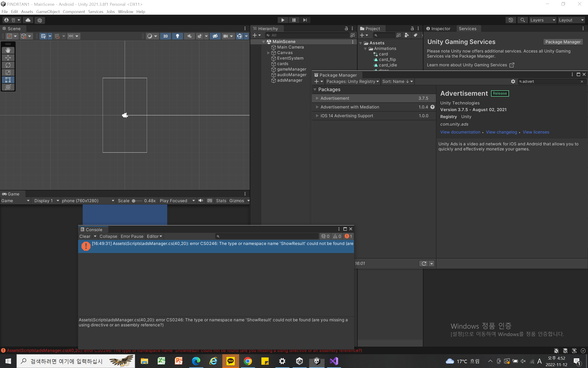
Task: Toggle Error Pause in Console
Action: tap(132, 236)
